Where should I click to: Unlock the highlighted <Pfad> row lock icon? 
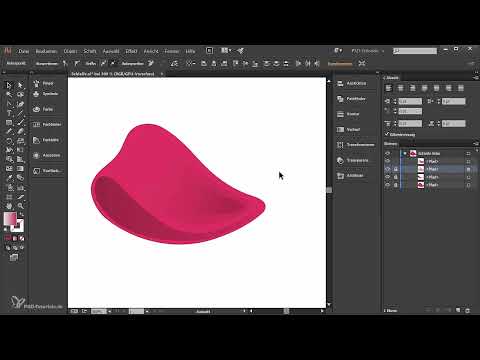pyautogui.click(x=396, y=169)
